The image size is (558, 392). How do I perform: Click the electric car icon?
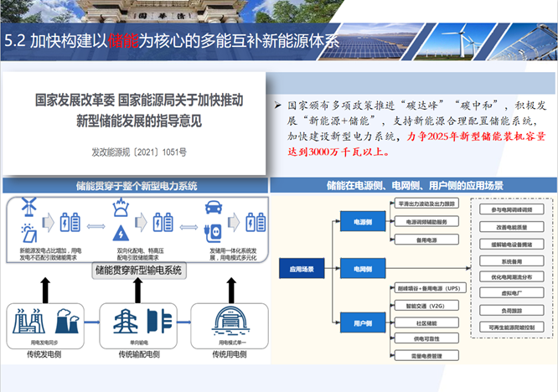(214, 209)
